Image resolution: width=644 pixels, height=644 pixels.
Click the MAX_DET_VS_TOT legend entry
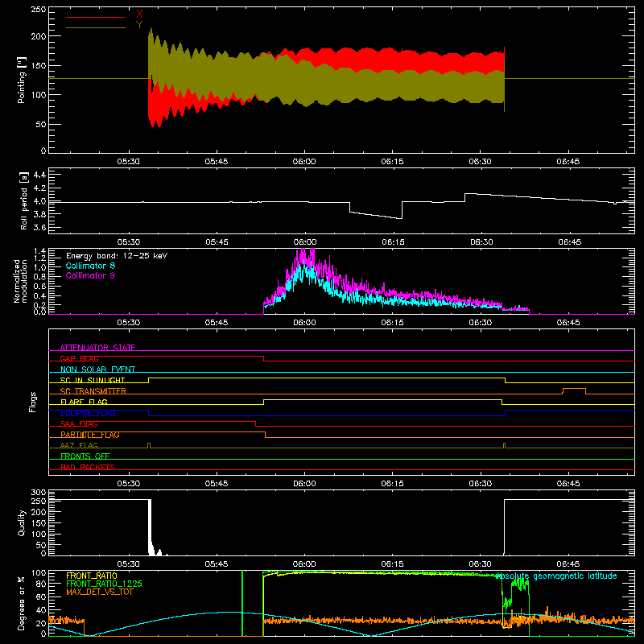point(100,592)
